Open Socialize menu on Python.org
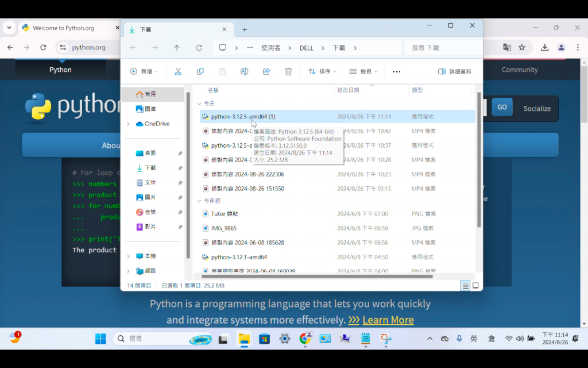Viewport: 588px width, 368px height. click(x=537, y=109)
